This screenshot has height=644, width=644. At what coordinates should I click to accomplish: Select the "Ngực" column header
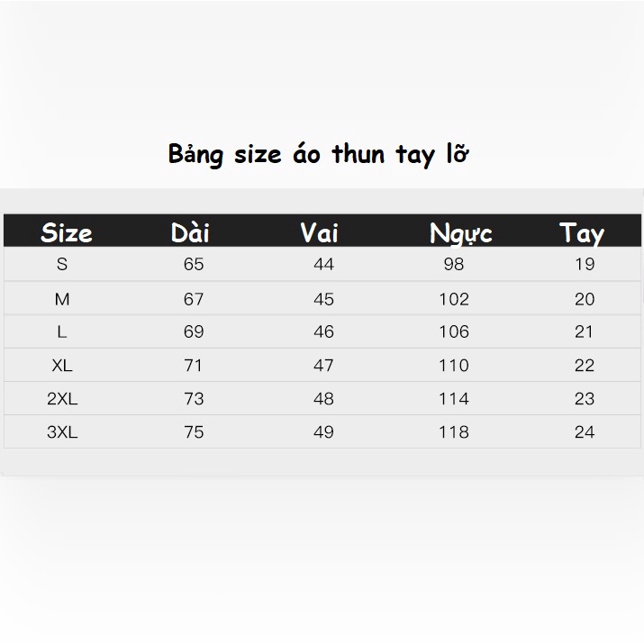pyautogui.click(x=460, y=234)
